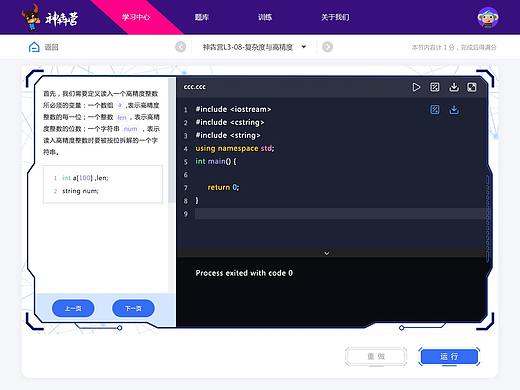Click line using namespace std;
The image size is (520, 390).
(x=235, y=148)
